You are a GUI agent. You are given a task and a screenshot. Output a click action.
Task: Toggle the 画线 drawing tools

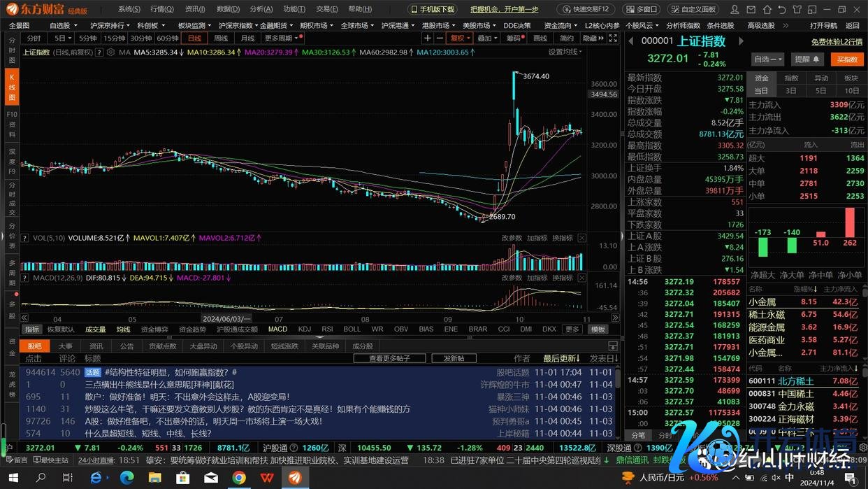point(540,38)
